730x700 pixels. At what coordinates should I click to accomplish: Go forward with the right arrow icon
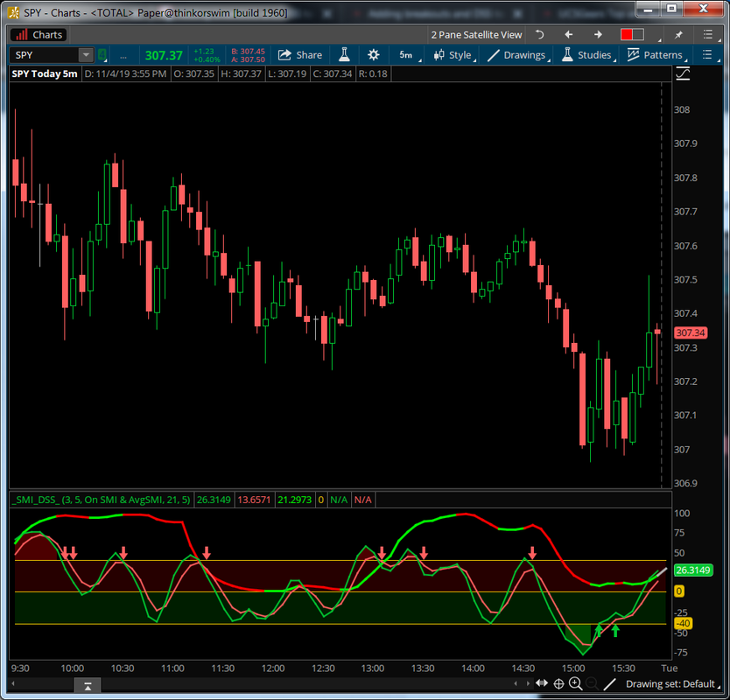[598, 34]
